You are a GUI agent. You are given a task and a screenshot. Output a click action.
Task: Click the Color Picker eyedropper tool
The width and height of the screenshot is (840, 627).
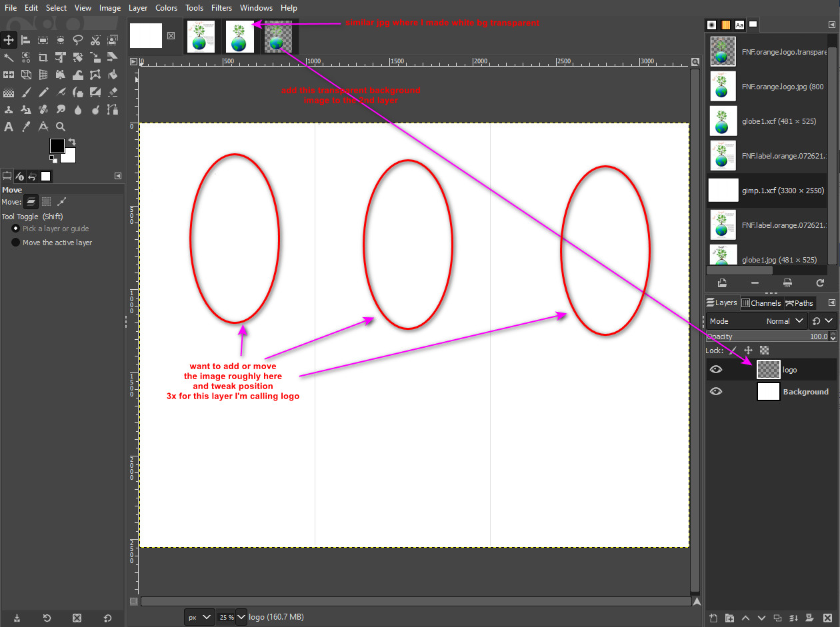(x=26, y=127)
